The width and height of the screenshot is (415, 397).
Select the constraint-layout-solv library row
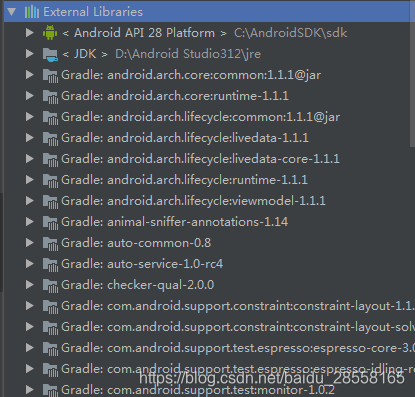tap(238, 327)
